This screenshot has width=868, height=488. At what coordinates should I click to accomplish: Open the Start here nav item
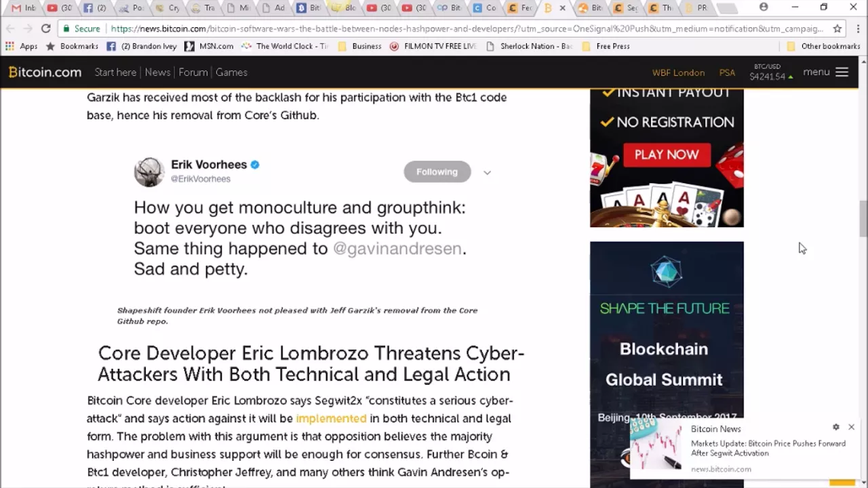tap(115, 72)
